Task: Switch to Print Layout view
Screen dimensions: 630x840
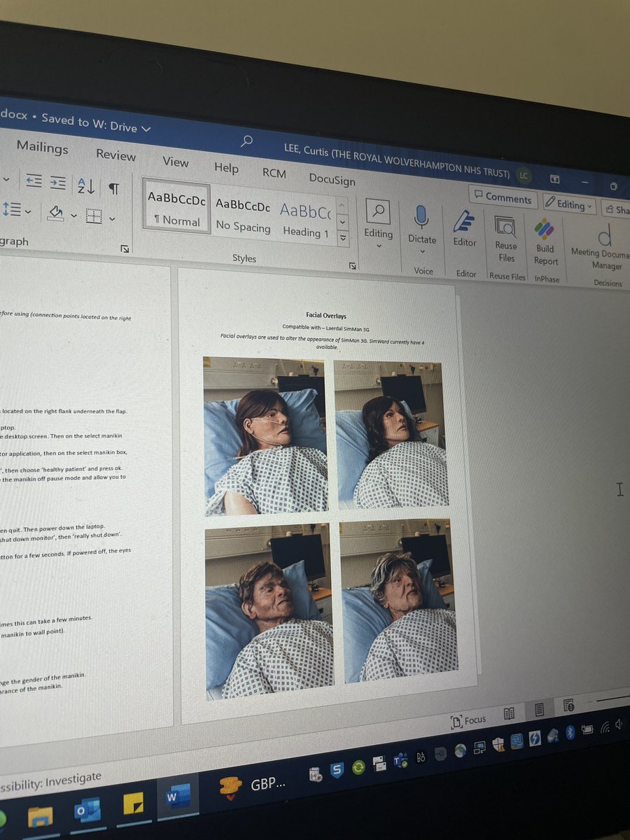Action: pos(539,710)
